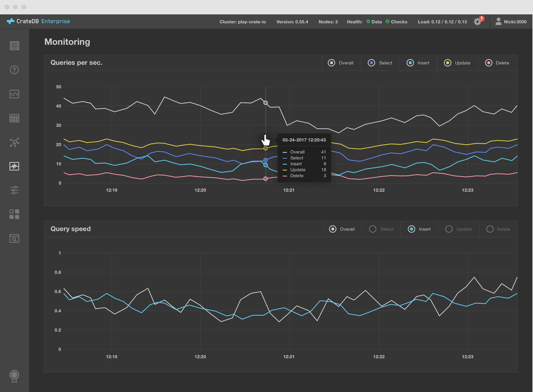
Task: Select the monitoring waveform icon in sidebar
Action: tap(14, 166)
